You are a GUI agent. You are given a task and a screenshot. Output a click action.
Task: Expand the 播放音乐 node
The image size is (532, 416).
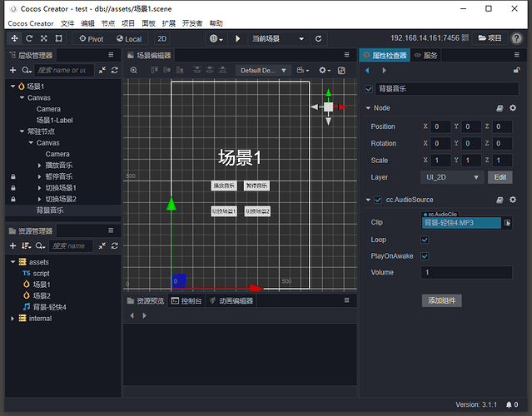[x=39, y=166]
